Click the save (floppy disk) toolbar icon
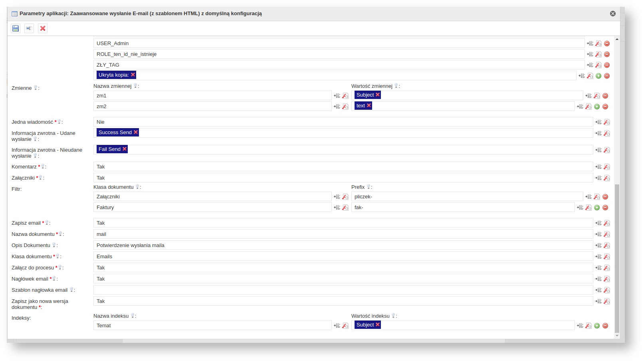 click(x=16, y=28)
